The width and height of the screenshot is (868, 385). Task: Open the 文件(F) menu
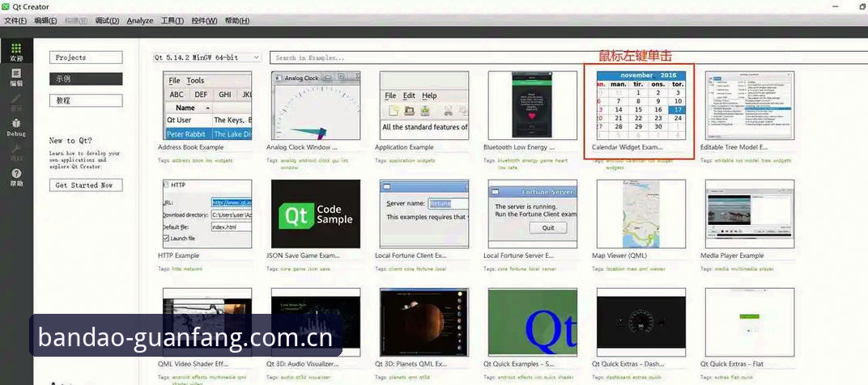[15, 20]
